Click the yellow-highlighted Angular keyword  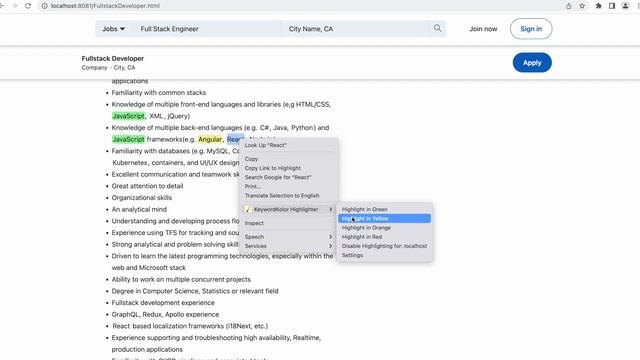point(210,139)
